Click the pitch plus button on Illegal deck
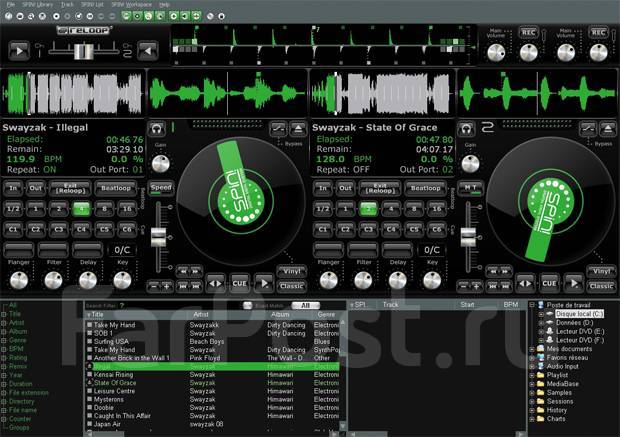 pos(166,286)
